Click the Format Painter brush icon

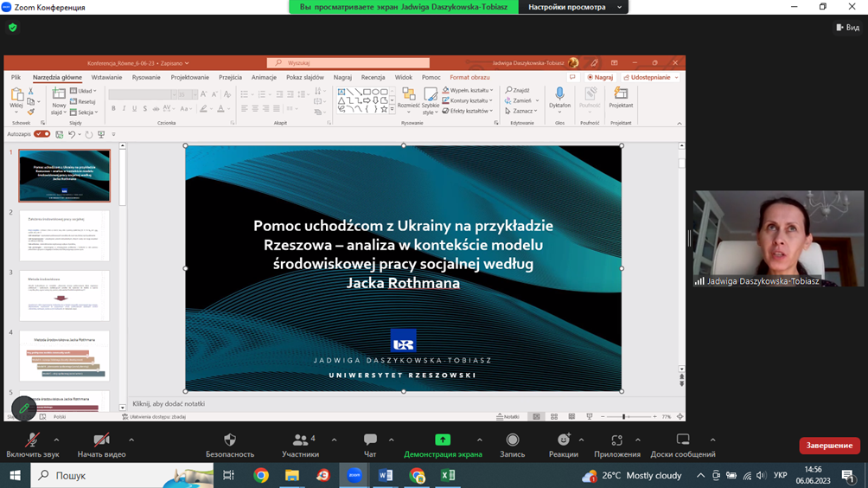click(31, 112)
